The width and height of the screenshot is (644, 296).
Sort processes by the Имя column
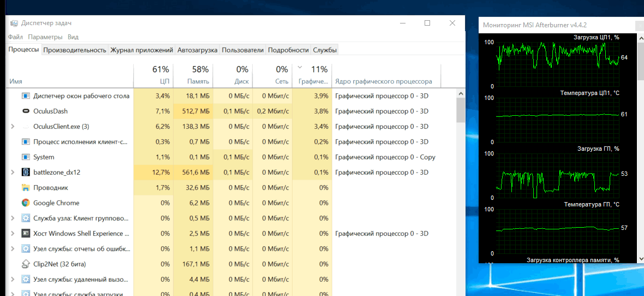(70, 76)
